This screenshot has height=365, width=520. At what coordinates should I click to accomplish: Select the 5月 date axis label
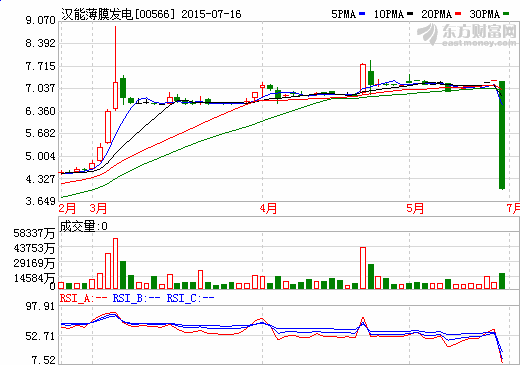click(x=415, y=208)
